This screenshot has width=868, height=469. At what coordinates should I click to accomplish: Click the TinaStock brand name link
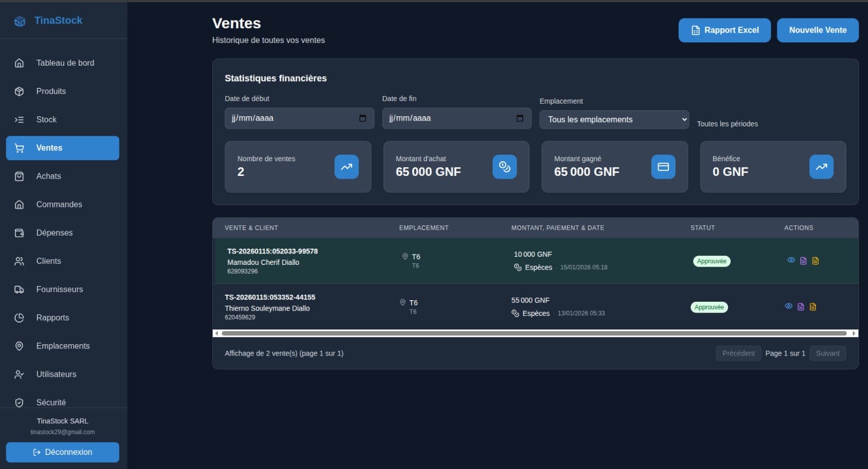pyautogui.click(x=58, y=21)
